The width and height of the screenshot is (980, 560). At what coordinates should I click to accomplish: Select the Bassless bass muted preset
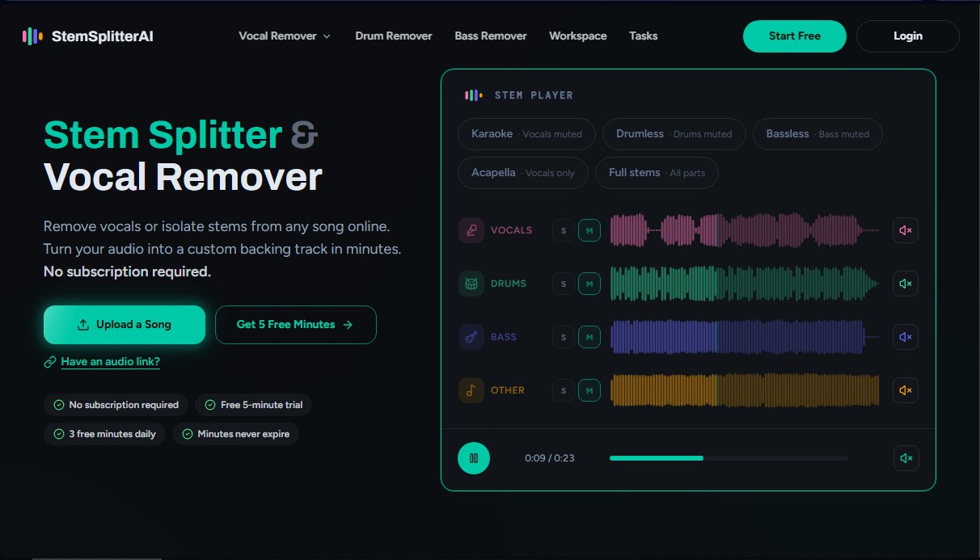click(x=817, y=134)
